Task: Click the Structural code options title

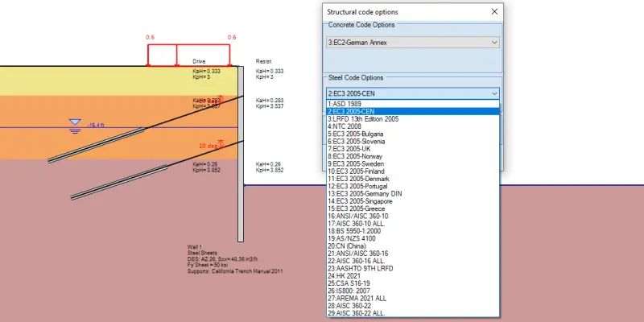Action: pyautogui.click(x=362, y=12)
